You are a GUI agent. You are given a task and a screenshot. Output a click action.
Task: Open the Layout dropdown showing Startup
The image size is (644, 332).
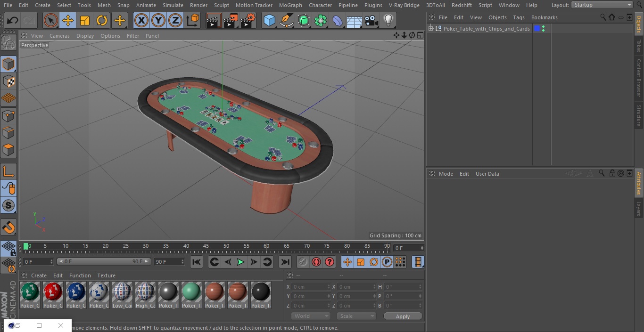coord(603,5)
